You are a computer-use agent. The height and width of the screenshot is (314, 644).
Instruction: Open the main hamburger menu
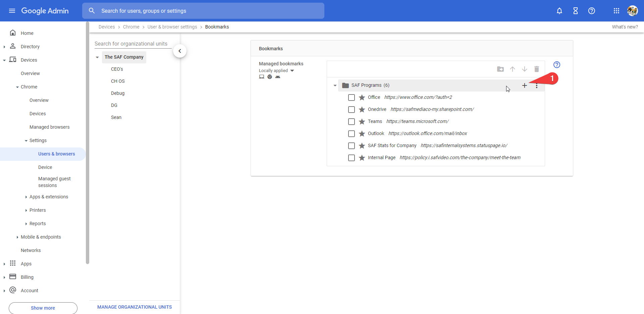point(12,11)
